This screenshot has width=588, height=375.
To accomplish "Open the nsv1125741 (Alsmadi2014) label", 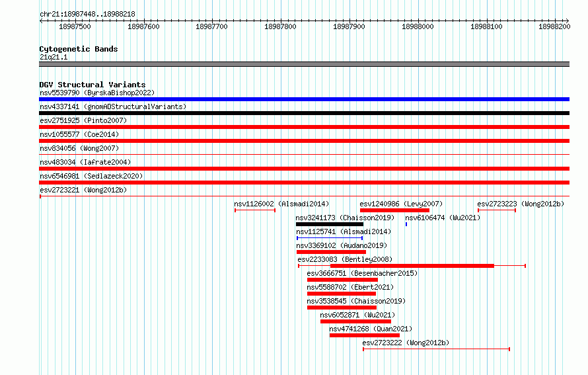I will click(344, 231).
